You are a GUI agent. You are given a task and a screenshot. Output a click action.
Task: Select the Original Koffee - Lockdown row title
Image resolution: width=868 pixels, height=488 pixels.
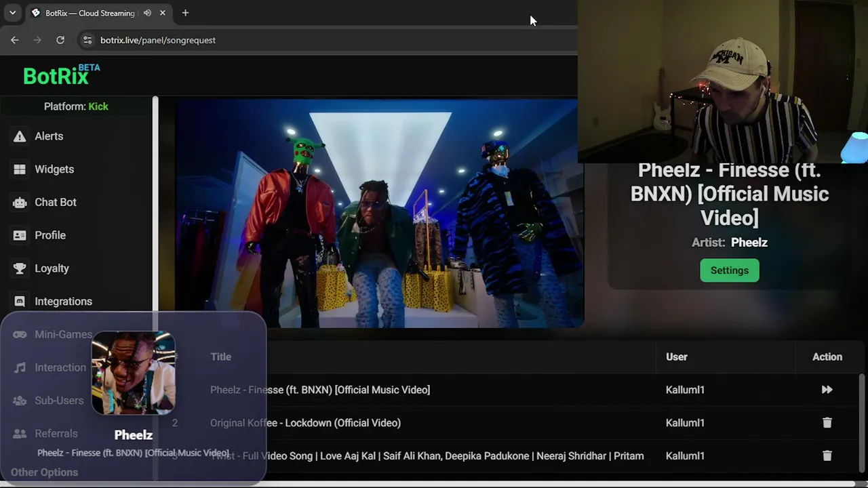pyautogui.click(x=305, y=423)
